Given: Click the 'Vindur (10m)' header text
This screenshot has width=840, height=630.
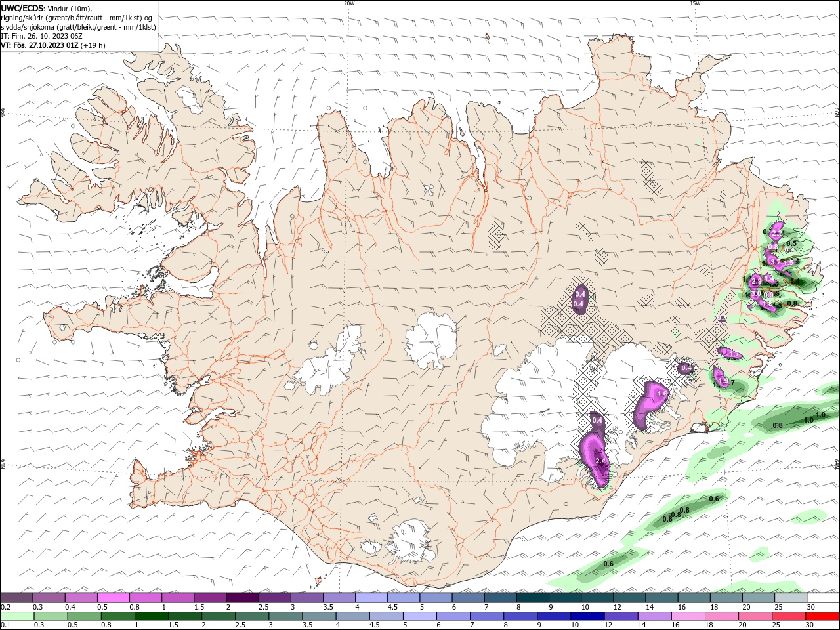Looking at the screenshot, I should point(70,8).
